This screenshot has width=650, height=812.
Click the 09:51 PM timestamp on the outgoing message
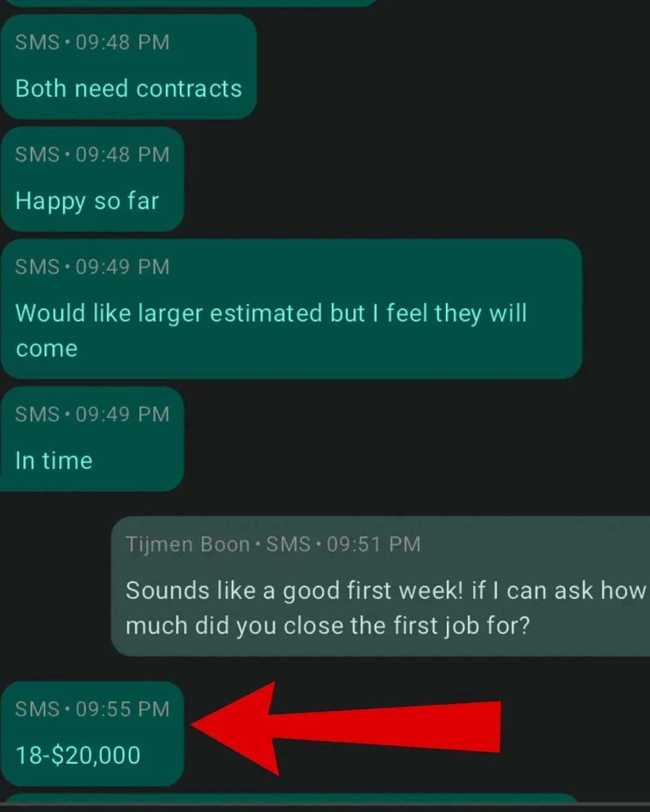pyautogui.click(x=373, y=544)
